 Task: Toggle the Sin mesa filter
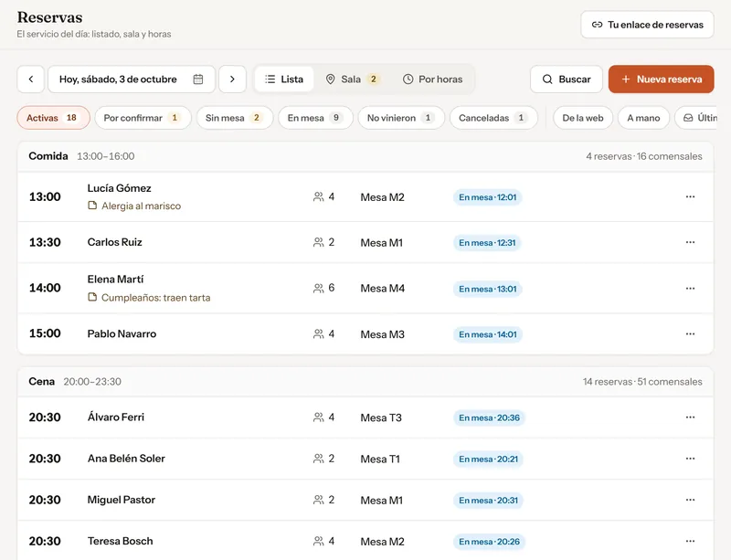[235, 118]
